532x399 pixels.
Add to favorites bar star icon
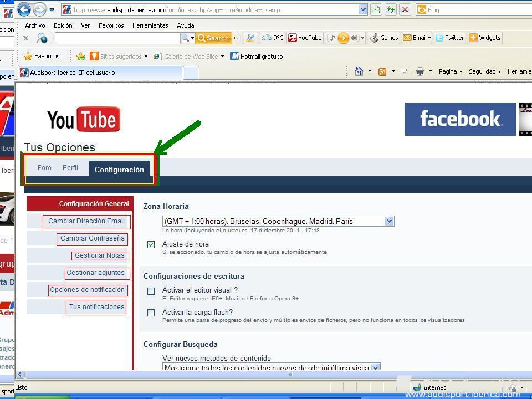(x=81, y=57)
